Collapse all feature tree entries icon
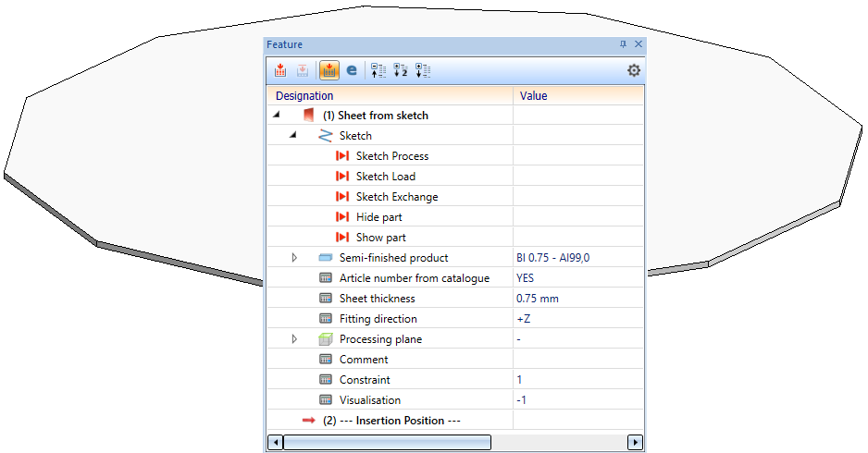 (378, 70)
